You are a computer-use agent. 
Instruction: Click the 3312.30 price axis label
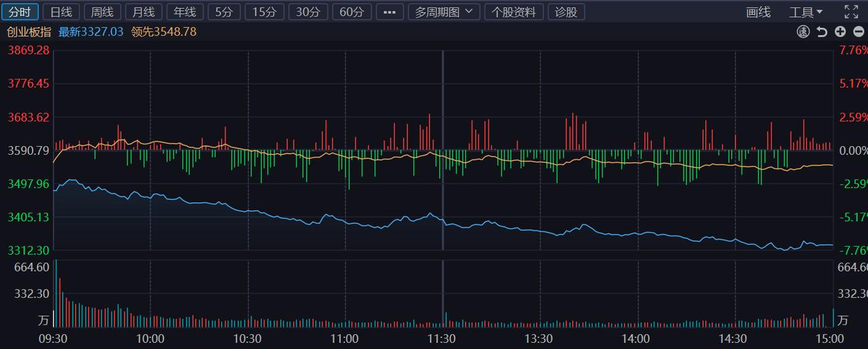pyautogui.click(x=28, y=250)
